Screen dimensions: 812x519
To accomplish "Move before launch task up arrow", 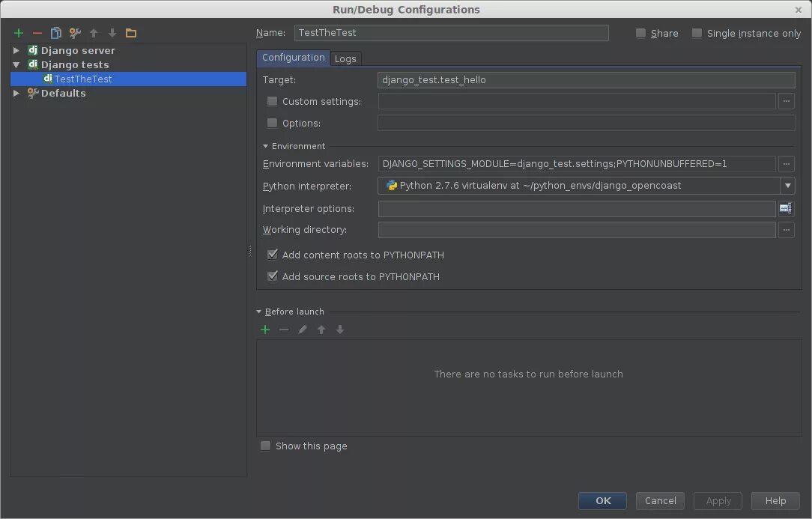I will 321,330.
